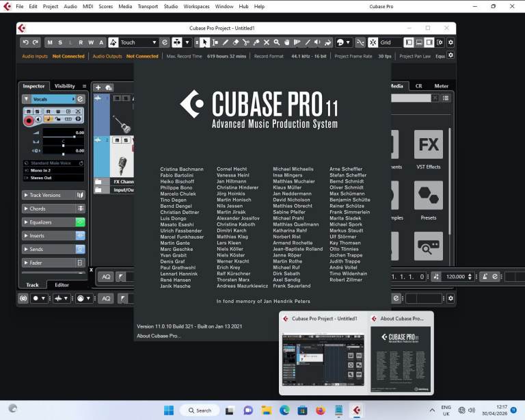
Task: Click the Undo arrow in project toolbar
Action: 26,42
